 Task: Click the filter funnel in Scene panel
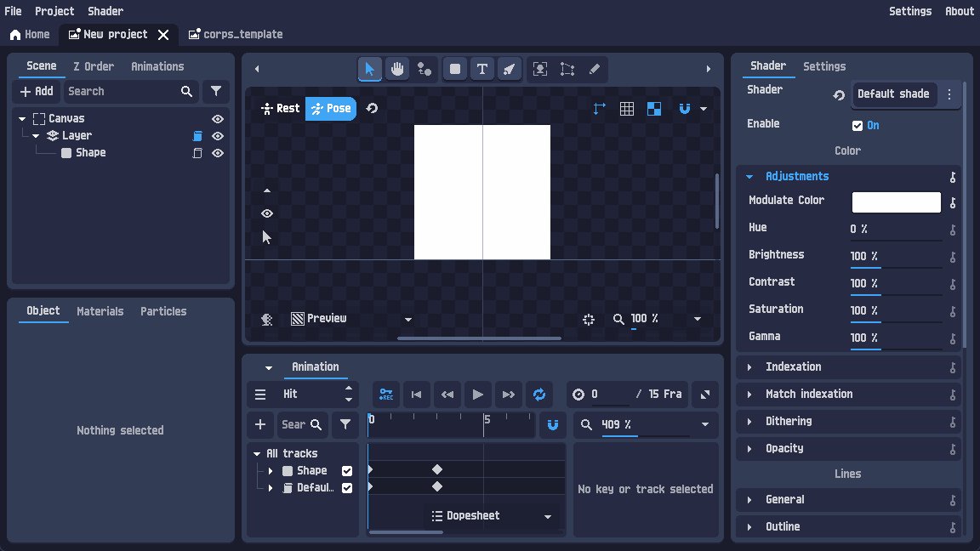tap(215, 91)
